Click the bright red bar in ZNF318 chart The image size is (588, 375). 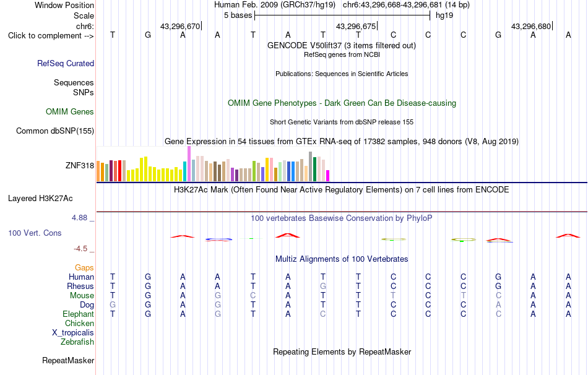(119, 171)
